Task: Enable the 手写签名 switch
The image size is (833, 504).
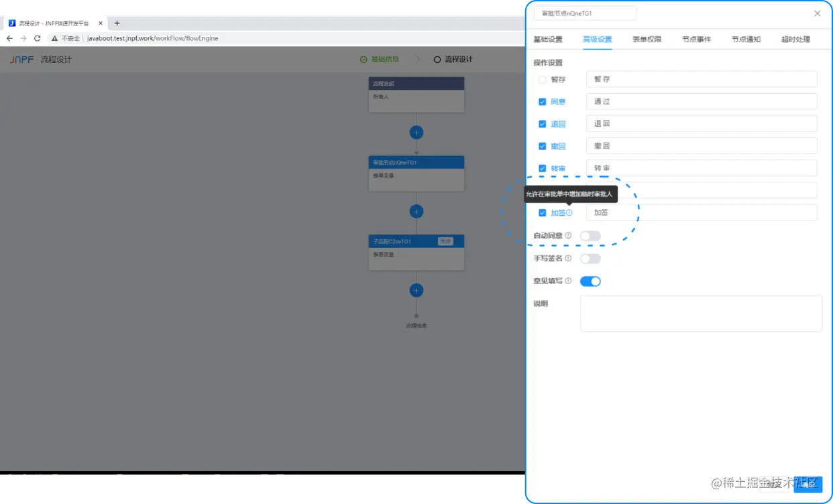Action: [x=590, y=259]
